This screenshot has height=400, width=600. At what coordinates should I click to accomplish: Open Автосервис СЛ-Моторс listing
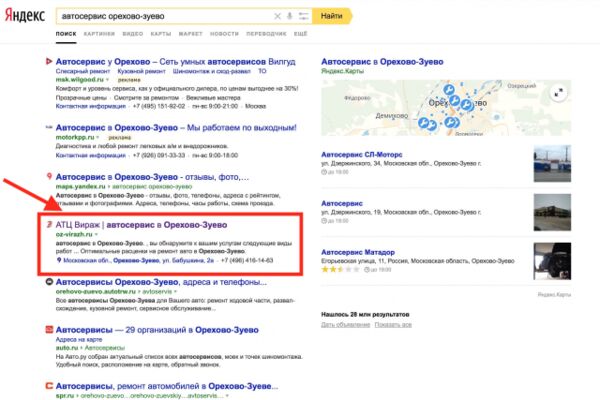(362, 155)
